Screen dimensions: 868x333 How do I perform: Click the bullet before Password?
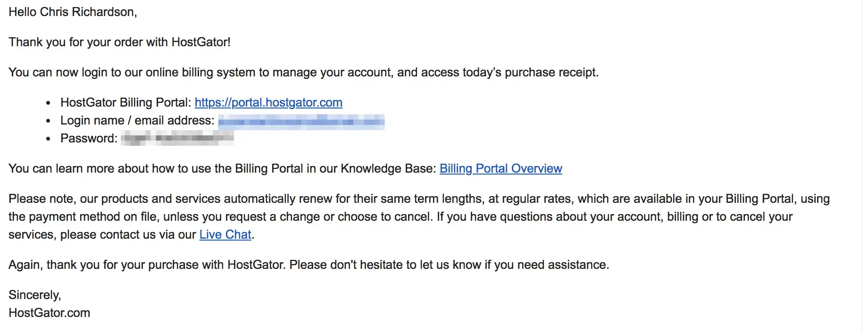coord(48,139)
